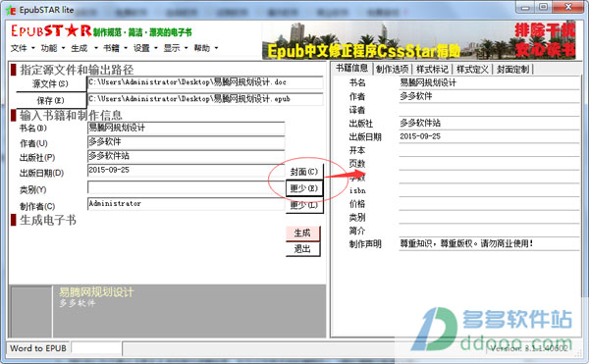Image resolution: width=589 pixels, height=364 pixels.
Task: Focus the .epub save path field
Action: coord(205,99)
